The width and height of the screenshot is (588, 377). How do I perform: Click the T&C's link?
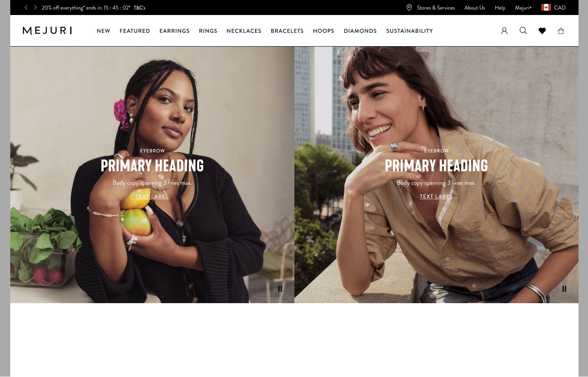pyautogui.click(x=139, y=8)
